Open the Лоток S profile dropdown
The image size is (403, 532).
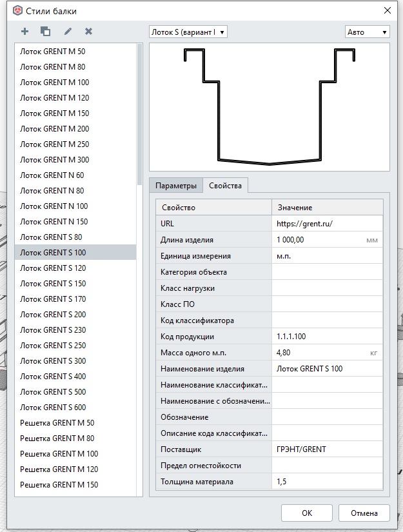188,32
